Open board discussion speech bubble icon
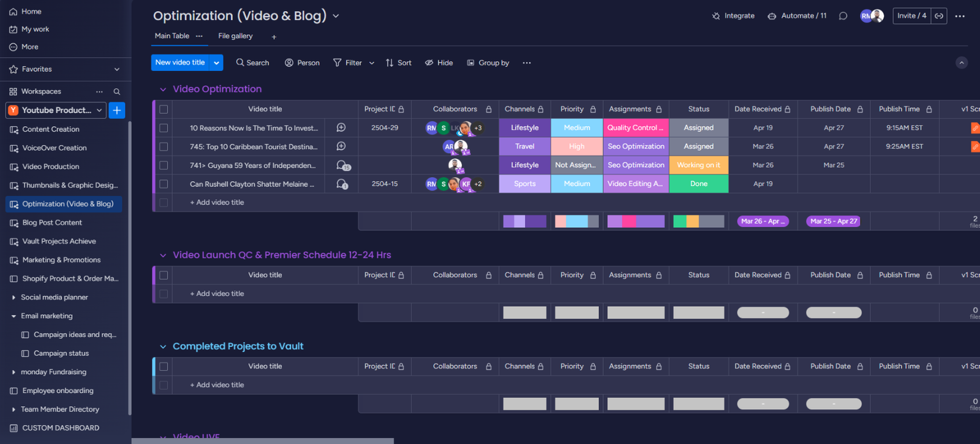The width and height of the screenshot is (980, 444). click(x=843, y=16)
